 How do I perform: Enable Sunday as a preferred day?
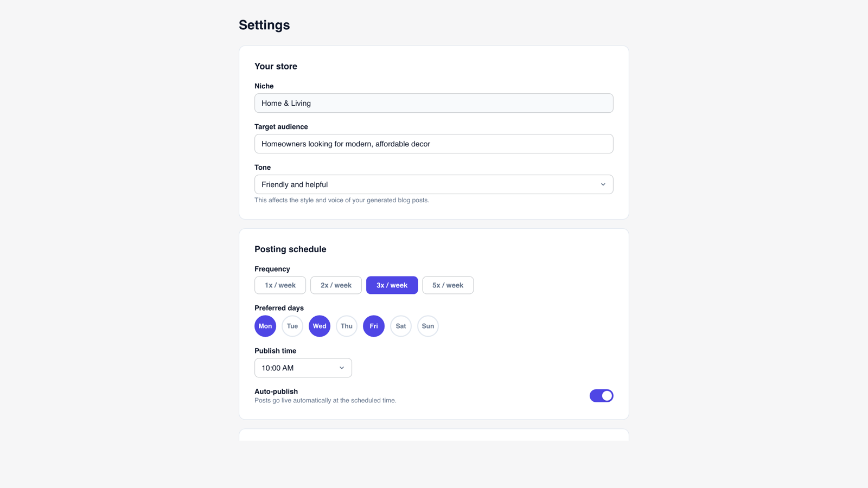coord(427,326)
